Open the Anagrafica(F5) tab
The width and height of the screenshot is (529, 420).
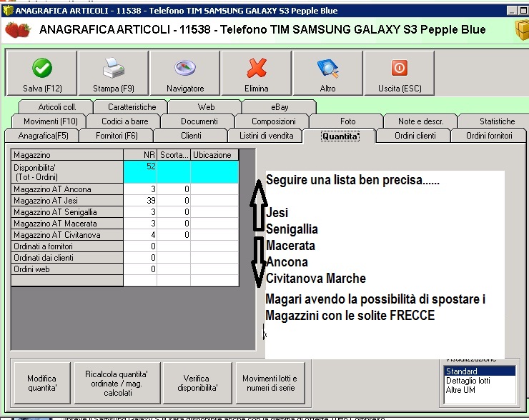[x=43, y=136]
